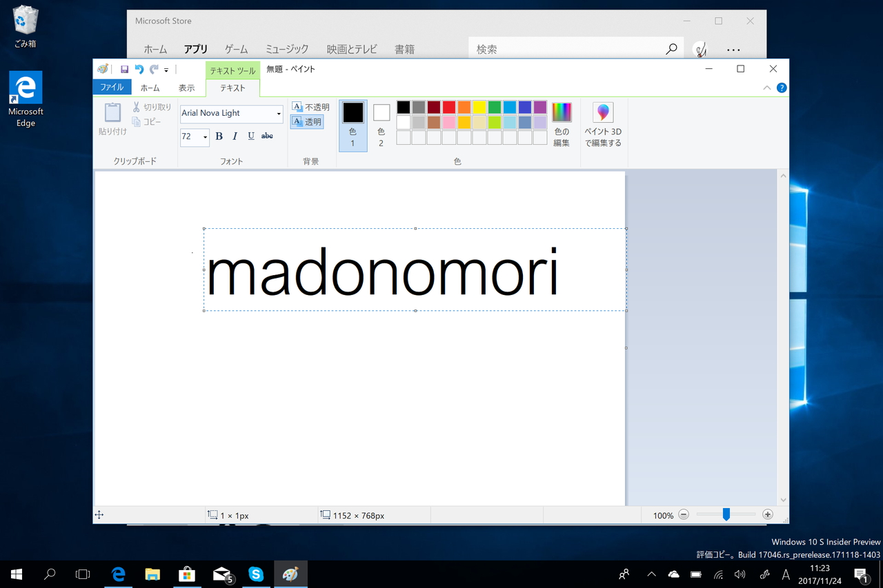Open the Arial Nova Light font dropdown
The width and height of the screenshot is (883, 588).
tap(278, 114)
